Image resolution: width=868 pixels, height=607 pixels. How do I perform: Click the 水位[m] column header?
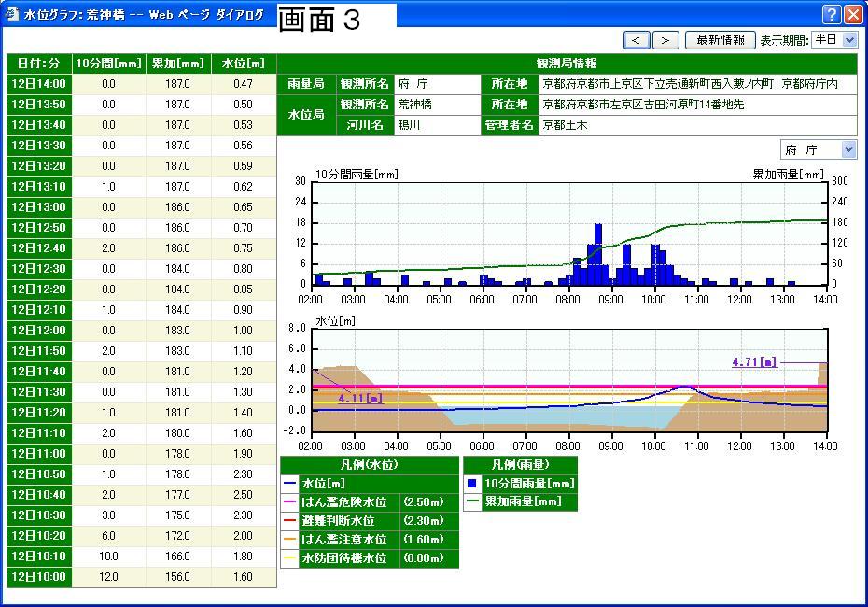(244, 64)
